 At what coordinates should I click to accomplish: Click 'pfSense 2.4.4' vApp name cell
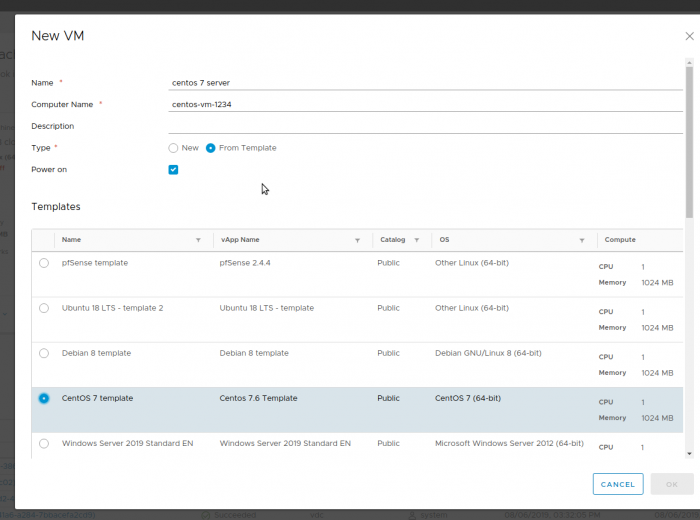point(245,263)
